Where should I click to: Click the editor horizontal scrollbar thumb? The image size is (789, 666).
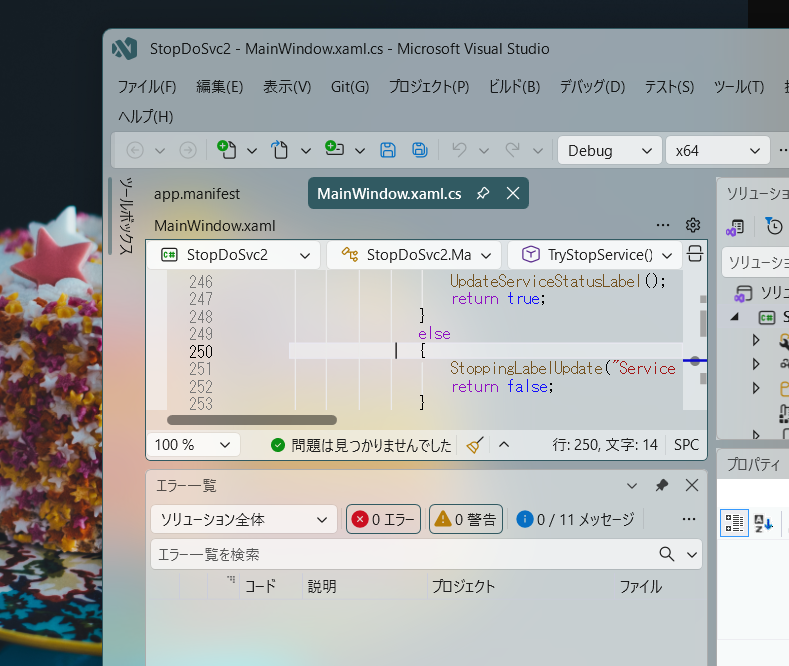point(252,420)
